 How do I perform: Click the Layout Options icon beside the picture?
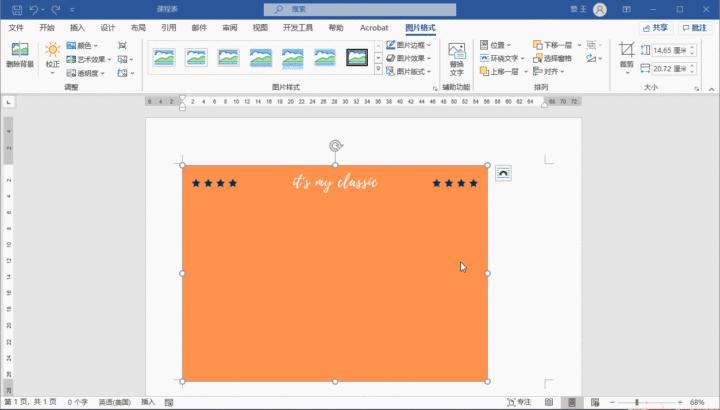tap(503, 173)
